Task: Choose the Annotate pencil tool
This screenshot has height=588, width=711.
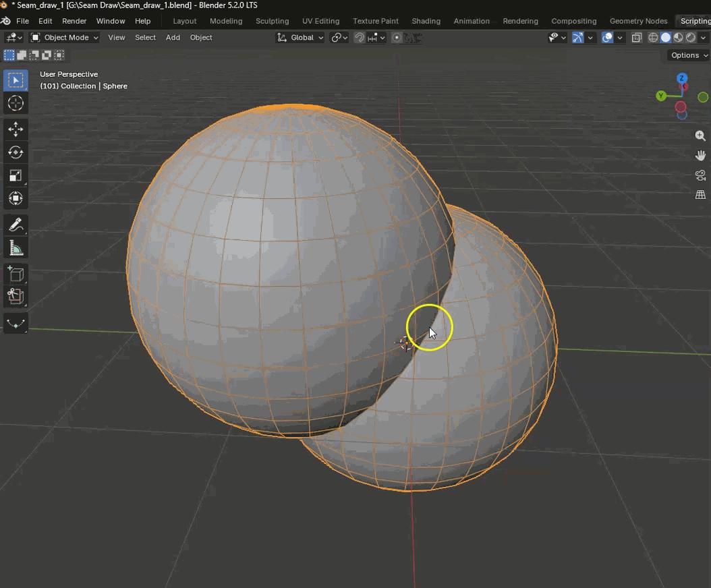Action: [16, 225]
